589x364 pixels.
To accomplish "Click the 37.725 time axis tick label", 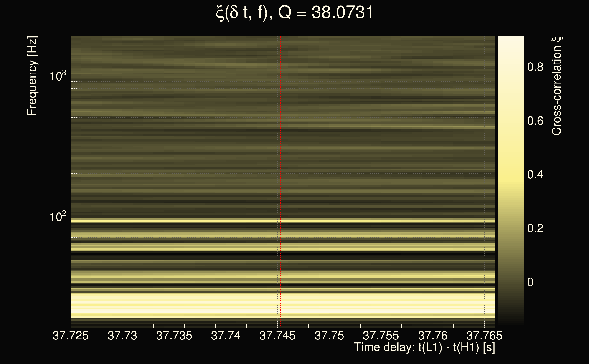I will [x=71, y=336].
